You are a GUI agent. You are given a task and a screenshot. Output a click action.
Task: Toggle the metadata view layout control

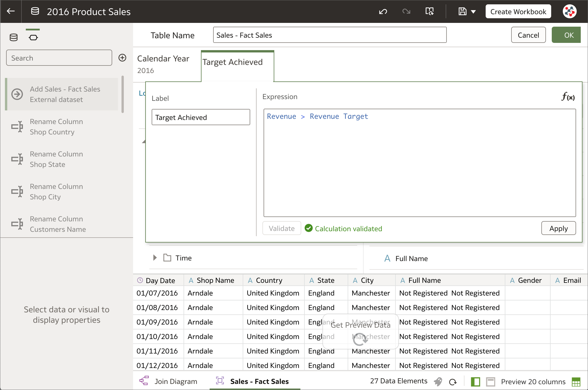click(x=490, y=382)
